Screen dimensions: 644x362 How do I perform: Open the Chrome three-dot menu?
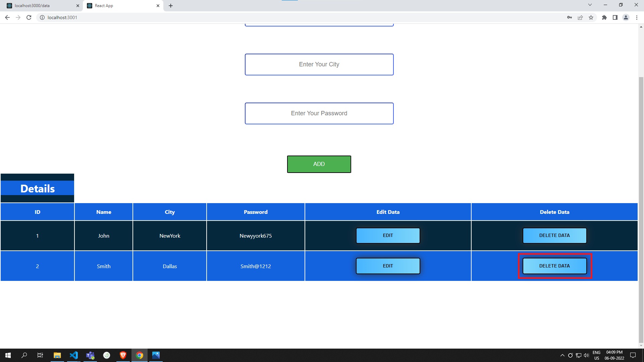637,17
